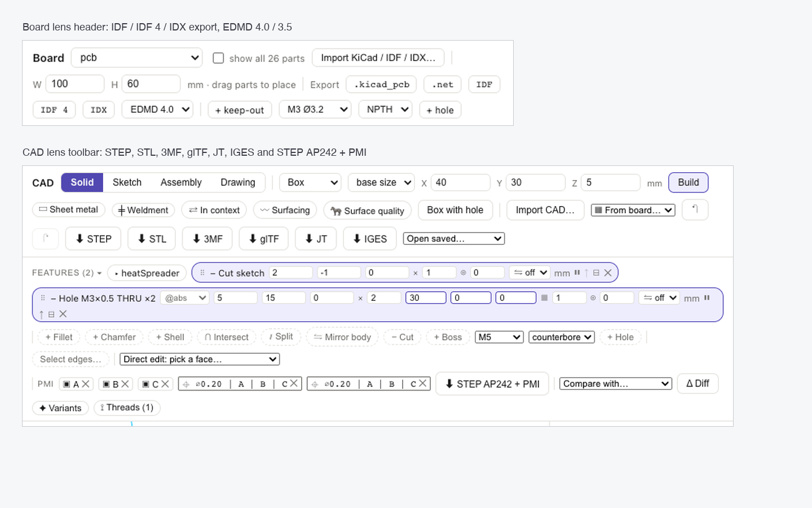Screen dimensions: 812x508
Task: Remove the Hole M3×0.5 THRU feature
Action: 63,314
